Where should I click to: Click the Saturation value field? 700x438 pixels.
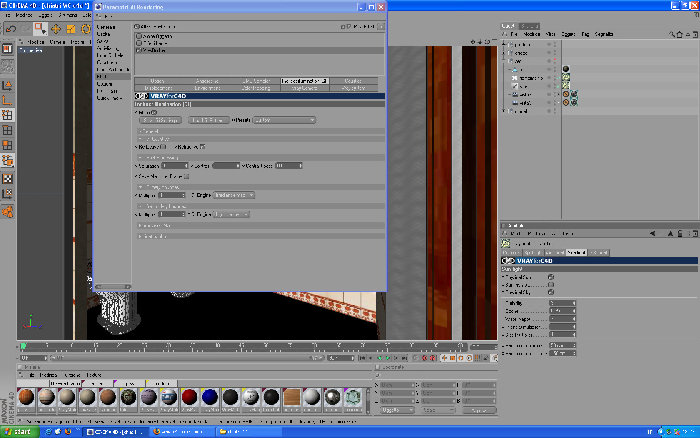(175, 166)
